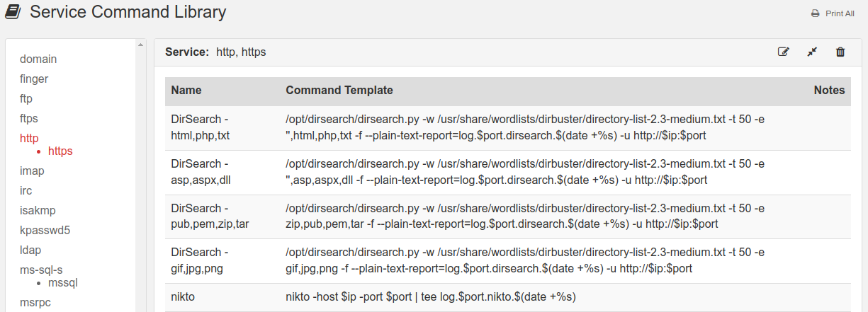This screenshot has width=868, height=312.
Task: Open the finger service commands
Action: (34, 79)
